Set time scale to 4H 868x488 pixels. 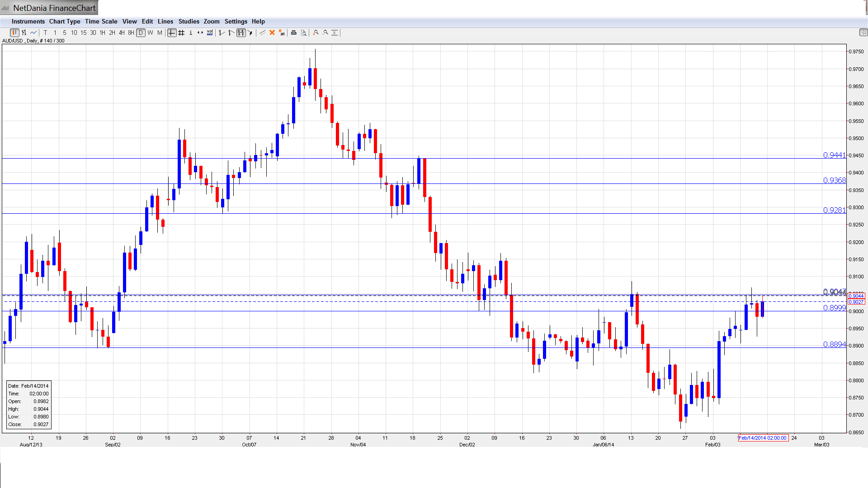coord(122,33)
